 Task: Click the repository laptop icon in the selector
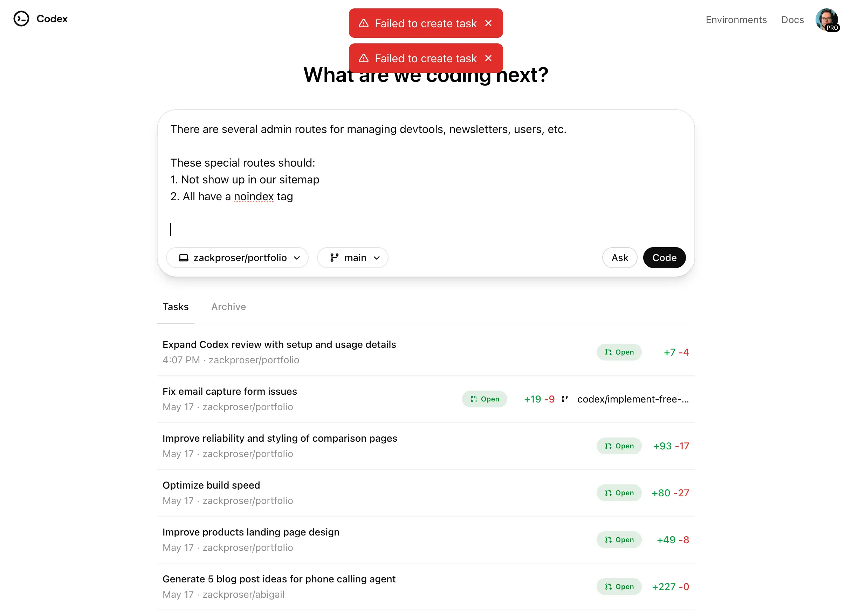tap(184, 258)
